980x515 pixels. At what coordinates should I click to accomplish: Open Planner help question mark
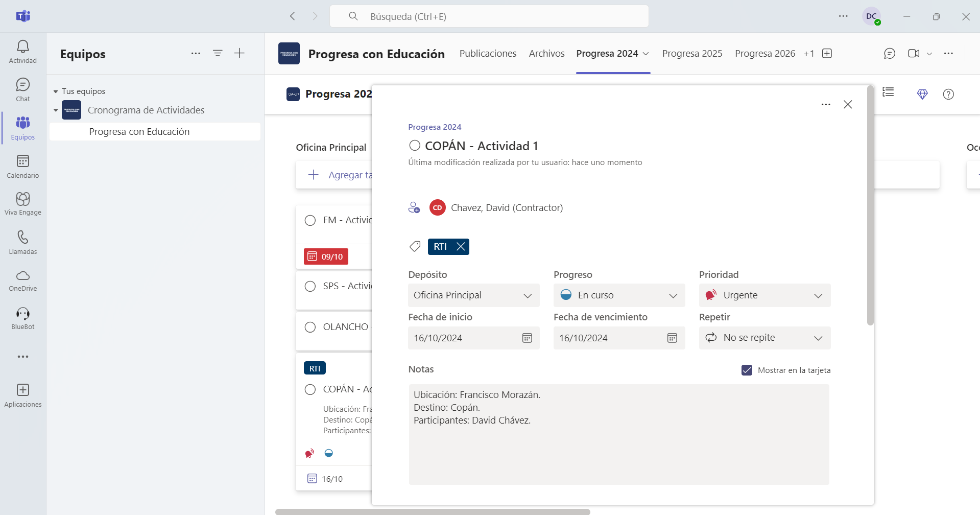948,94
